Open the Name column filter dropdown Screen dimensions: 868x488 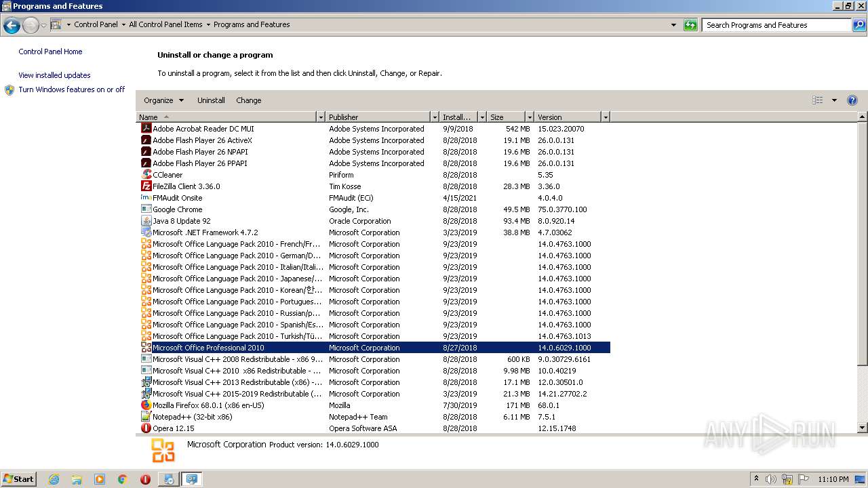[321, 117]
